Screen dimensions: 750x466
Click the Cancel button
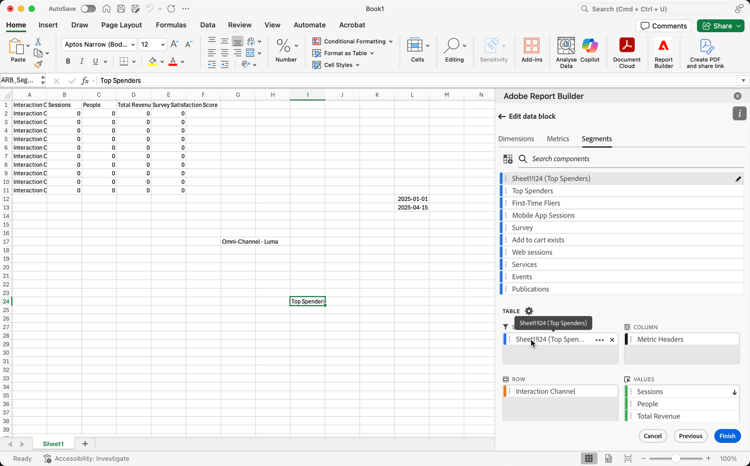tap(652, 436)
